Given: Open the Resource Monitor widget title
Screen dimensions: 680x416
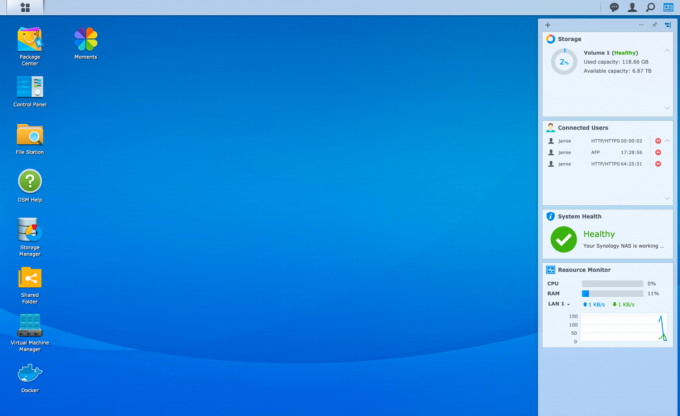Looking at the screenshot, I should pyautogui.click(x=584, y=270).
